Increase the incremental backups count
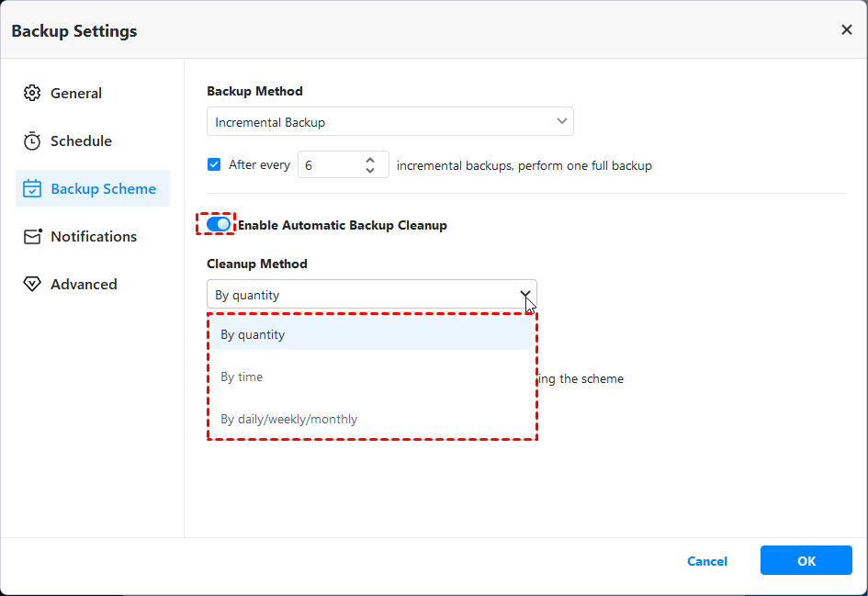Screen dimensions: 868x596 [x=370, y=159]
